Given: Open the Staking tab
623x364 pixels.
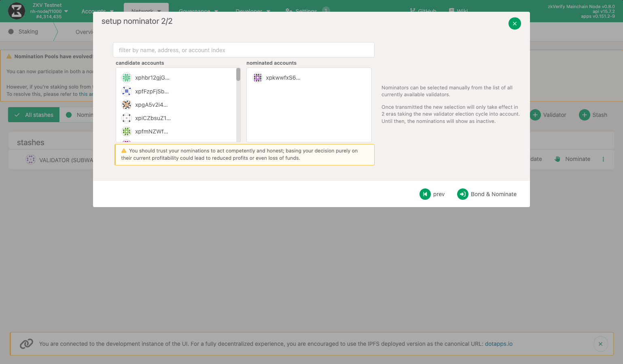Looking at the screenshot, I should click(x=28, y=32).
